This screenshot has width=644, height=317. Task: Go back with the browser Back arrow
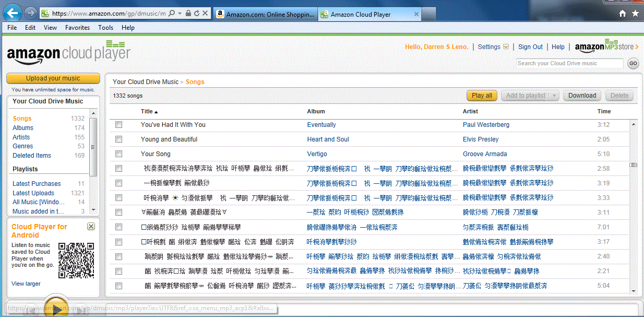13,12
